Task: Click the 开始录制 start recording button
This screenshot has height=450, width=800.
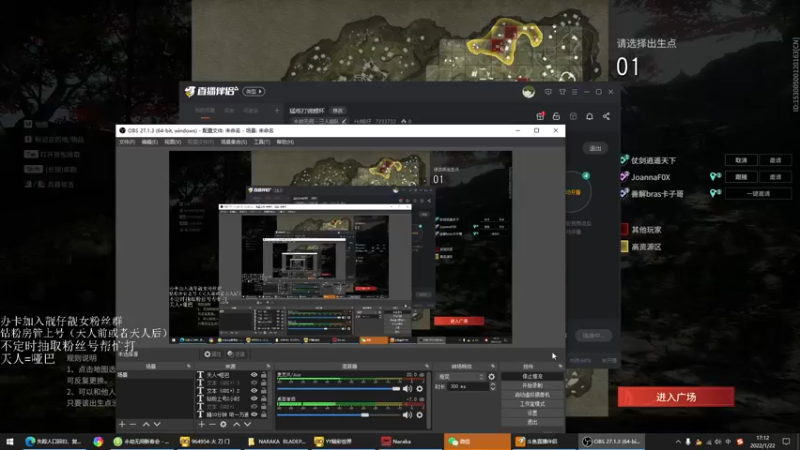Action: click(532, 386)
